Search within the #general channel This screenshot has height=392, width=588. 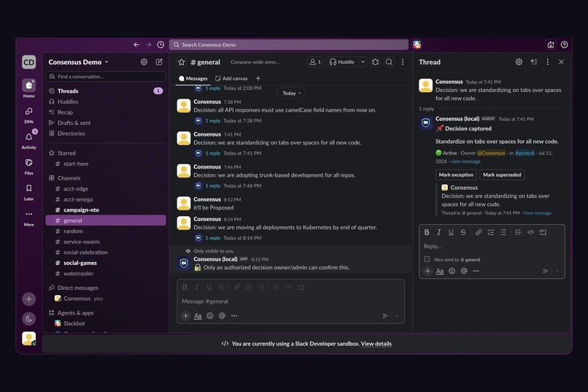389,62
